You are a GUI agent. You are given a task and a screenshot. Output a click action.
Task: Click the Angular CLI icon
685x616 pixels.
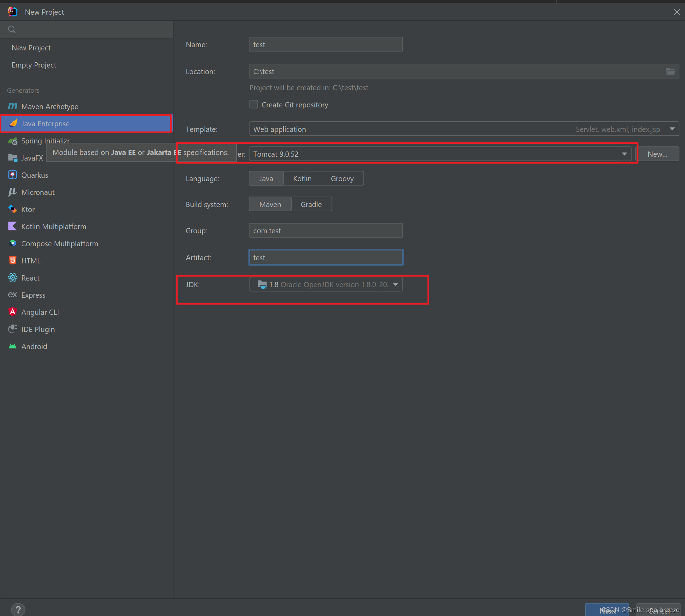(13, 312)
